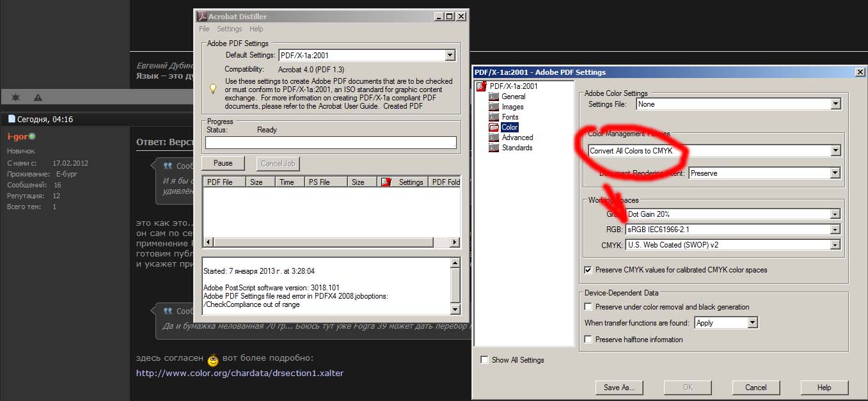Open the Settings menu in Acrobat Distiller
The image size is (868, 401).
[x=229, y=29]
